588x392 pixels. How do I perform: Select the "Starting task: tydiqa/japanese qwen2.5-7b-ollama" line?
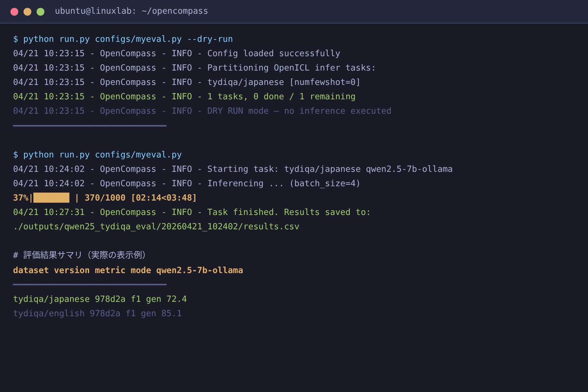point(233,169)
